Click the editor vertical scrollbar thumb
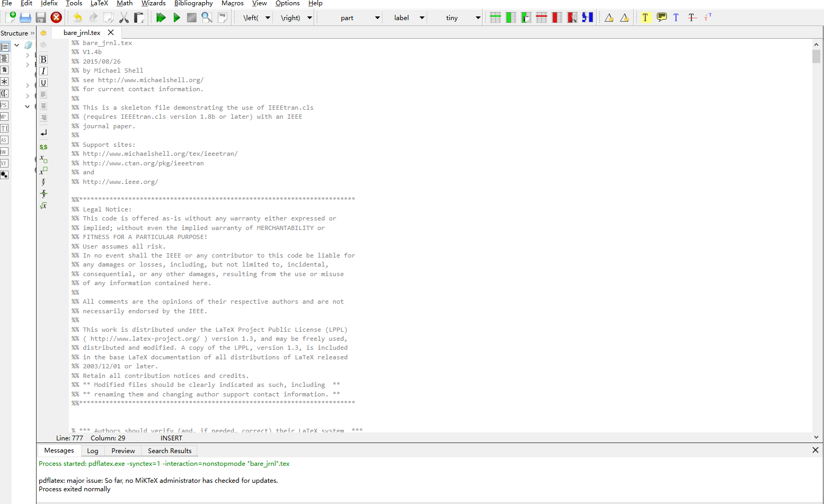 (816, 57)
